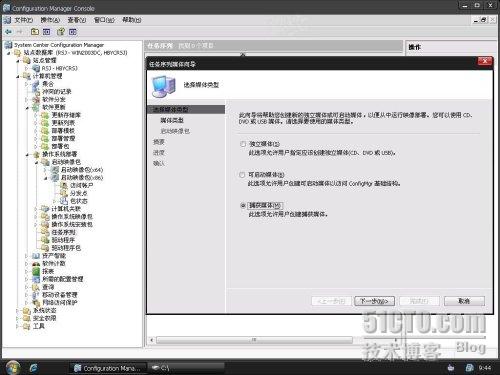Click the Back arrow toolbar icon
Screen dimensions: 500x375
click(8, 32)
